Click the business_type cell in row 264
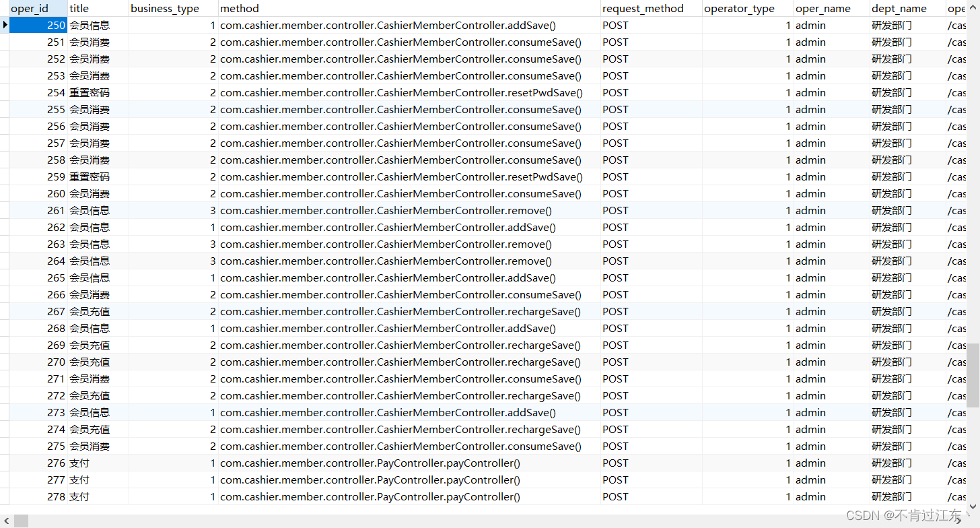Viewport: 980px width, 528px height. pyautogui.click(x=173, y=261)
